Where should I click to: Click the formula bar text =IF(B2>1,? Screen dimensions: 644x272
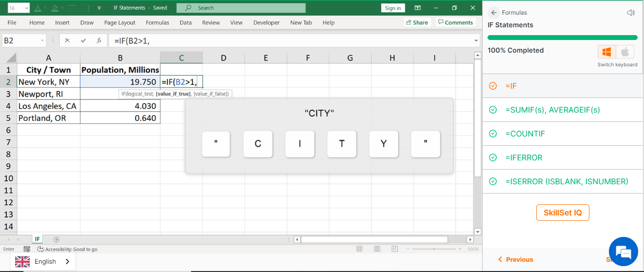coord(132,41)
